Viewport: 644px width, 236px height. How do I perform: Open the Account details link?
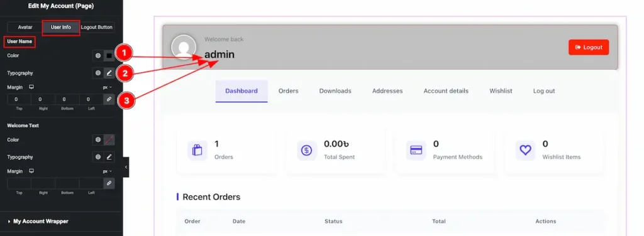(446, 91)
